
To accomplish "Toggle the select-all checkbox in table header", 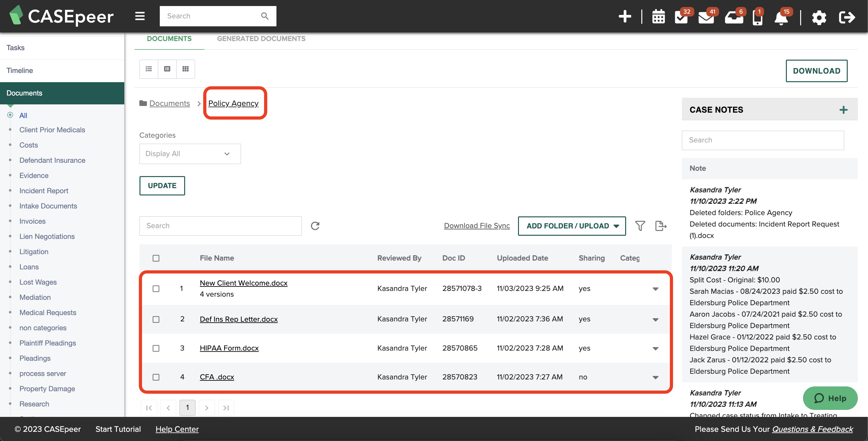I will [x=156, y=258].
